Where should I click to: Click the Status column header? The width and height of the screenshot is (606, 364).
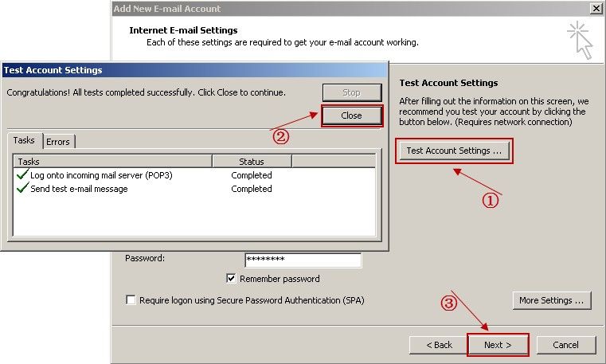(252, 162)
